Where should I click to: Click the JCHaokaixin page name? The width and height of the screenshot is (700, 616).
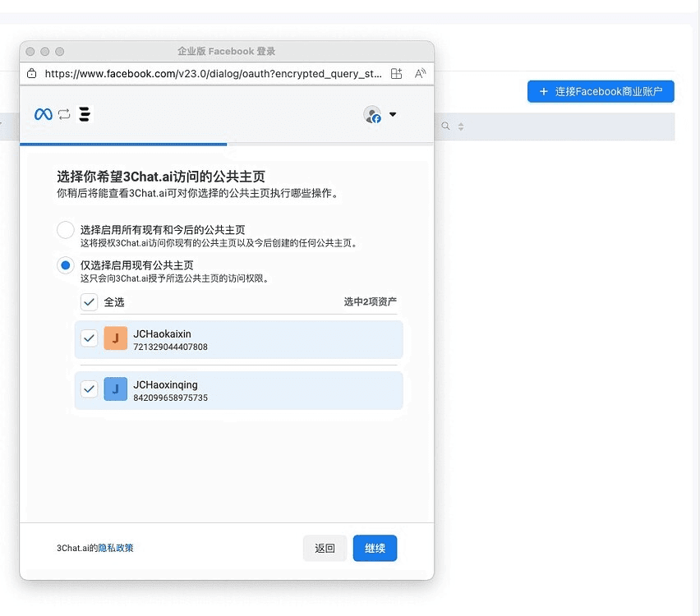point(162,334)
